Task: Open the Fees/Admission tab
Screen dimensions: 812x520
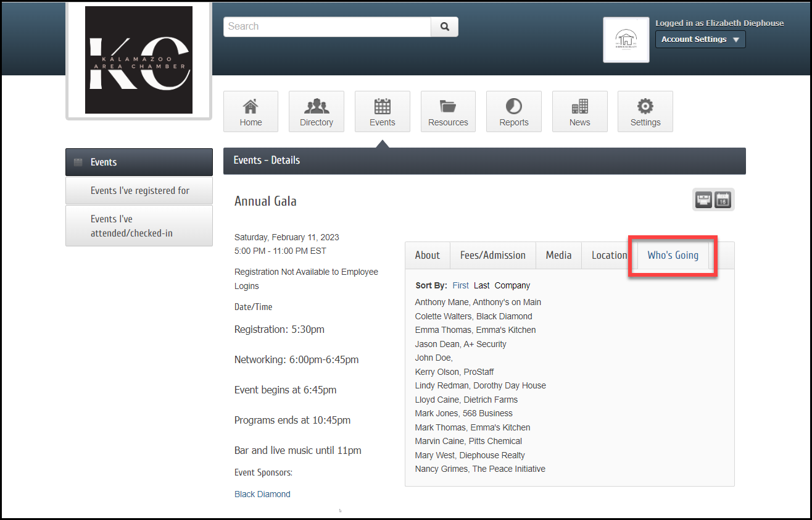Action: (x=492, y=256)
